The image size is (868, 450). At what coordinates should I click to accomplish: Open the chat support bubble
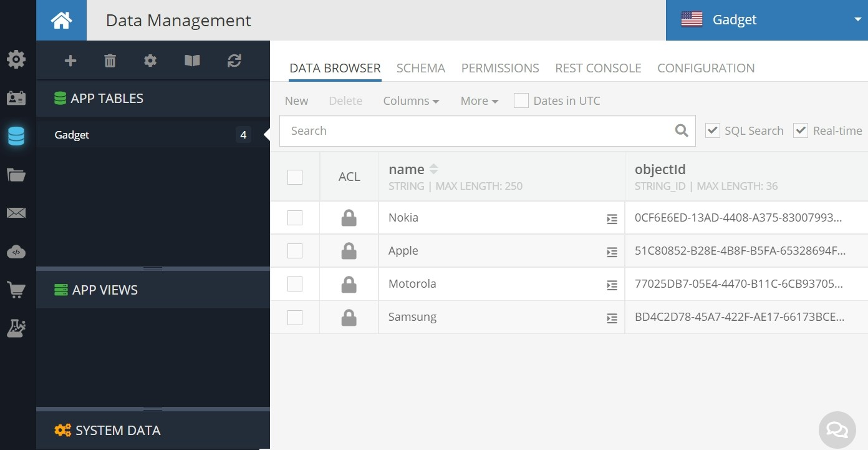[837, 429]
